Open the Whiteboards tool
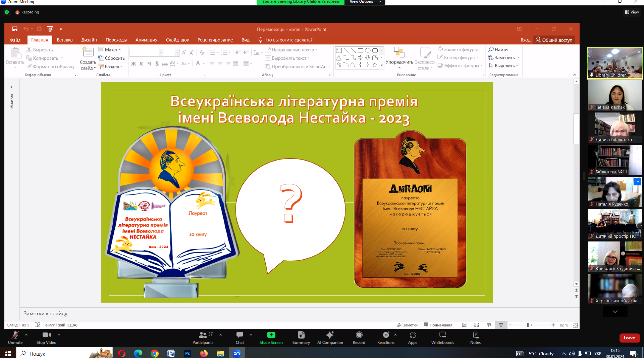This screenshot has height=358, width=644. [x=442, y=335]
